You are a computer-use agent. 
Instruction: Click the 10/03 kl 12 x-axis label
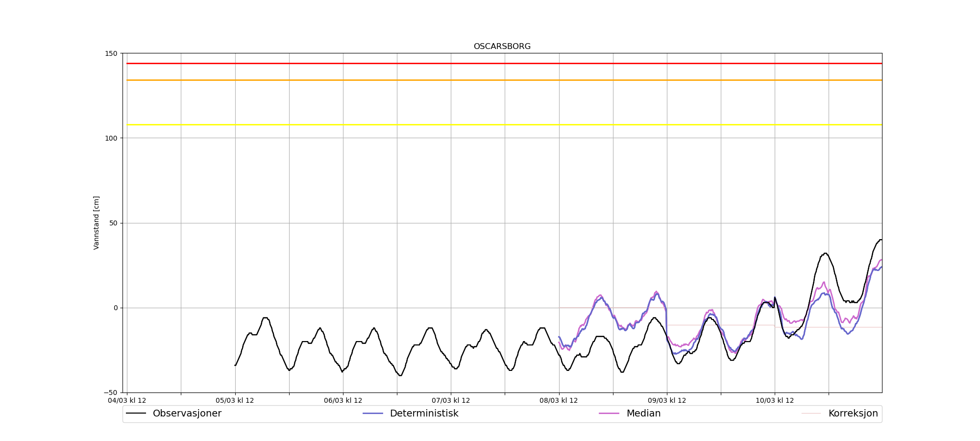(x=775, y=400)
